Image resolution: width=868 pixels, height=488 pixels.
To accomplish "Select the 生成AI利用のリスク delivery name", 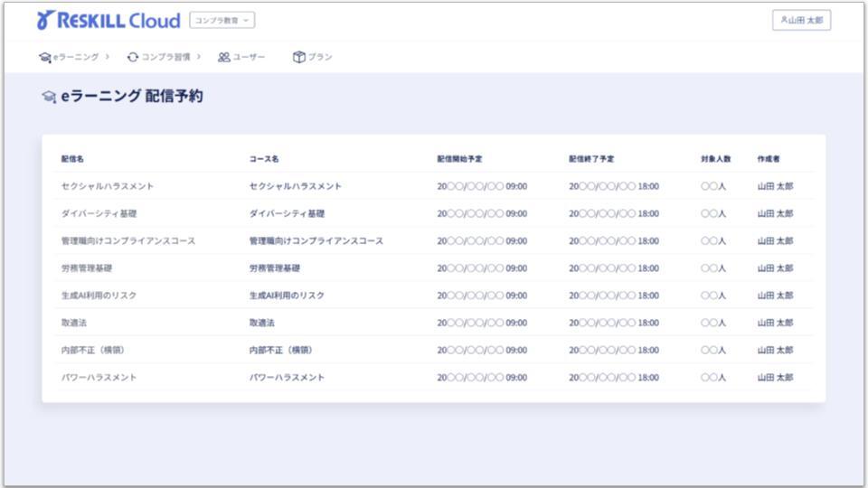I will tap(99, 296).
